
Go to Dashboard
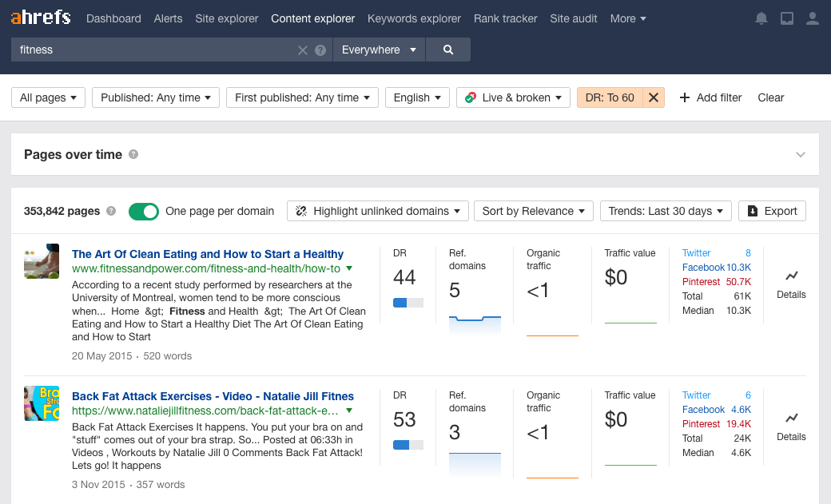coord(113,18)
